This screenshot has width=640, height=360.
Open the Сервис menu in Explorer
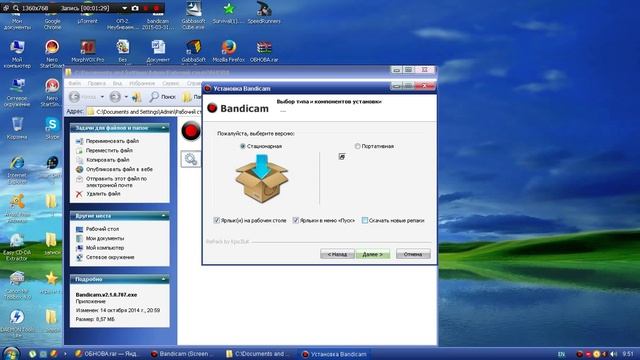171,83
